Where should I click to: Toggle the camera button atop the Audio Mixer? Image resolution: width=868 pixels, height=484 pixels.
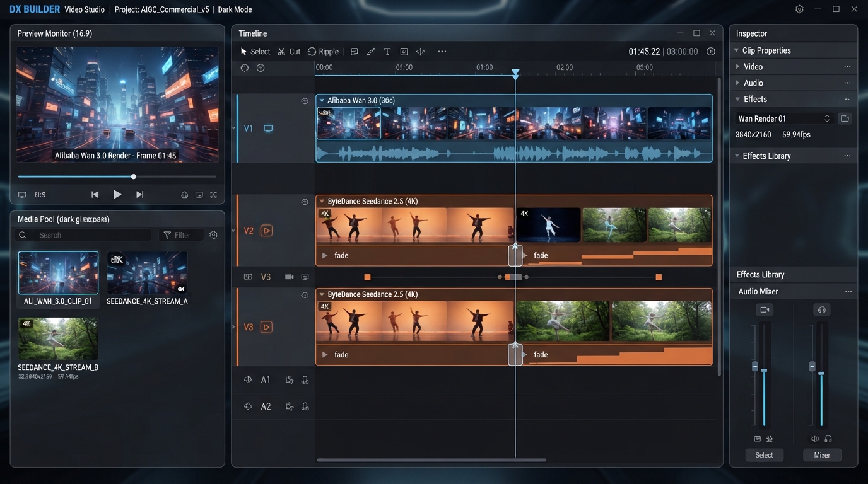pyautogui.click(x=765, y=310)
